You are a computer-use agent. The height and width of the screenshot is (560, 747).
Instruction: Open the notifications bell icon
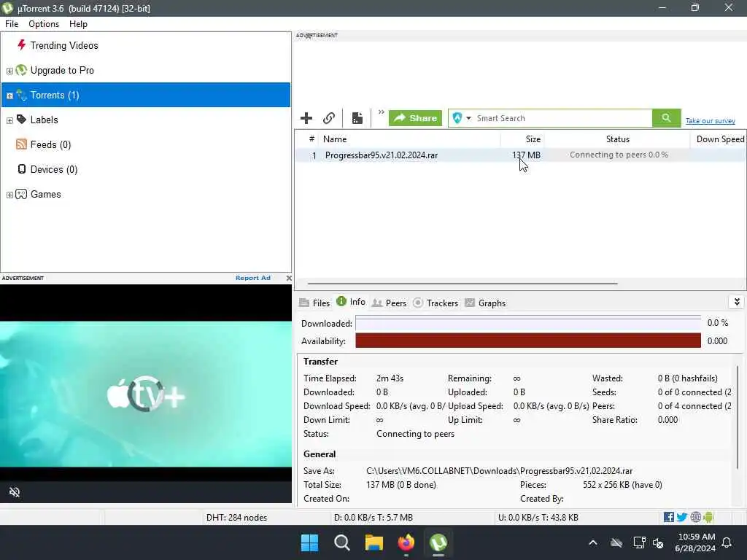(x=727, y=542)
